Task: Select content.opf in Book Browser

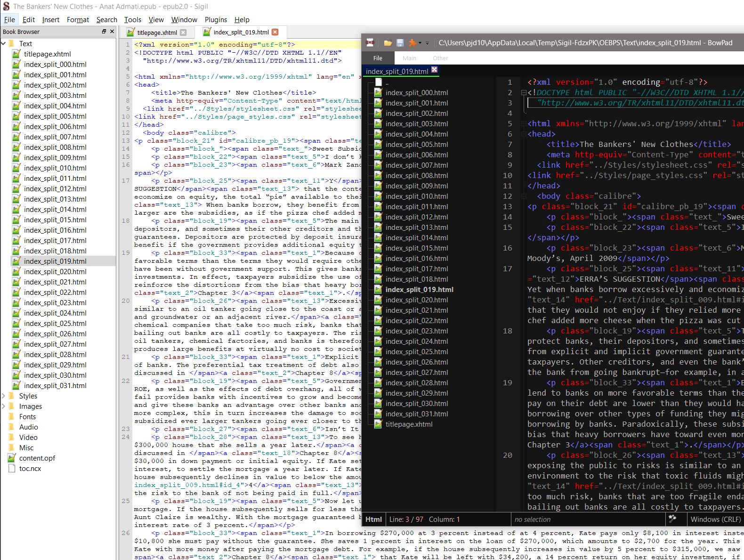Action: [37, 458]
